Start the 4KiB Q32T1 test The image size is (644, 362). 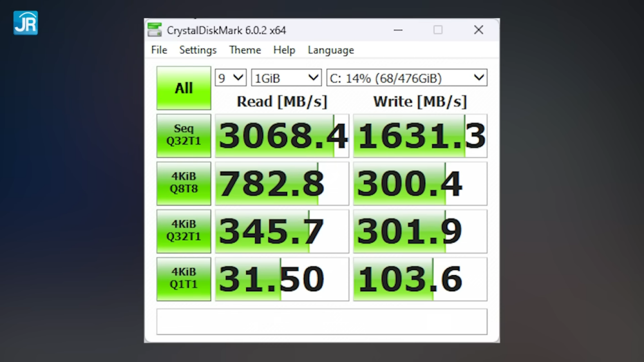click(x=184, y=231)
